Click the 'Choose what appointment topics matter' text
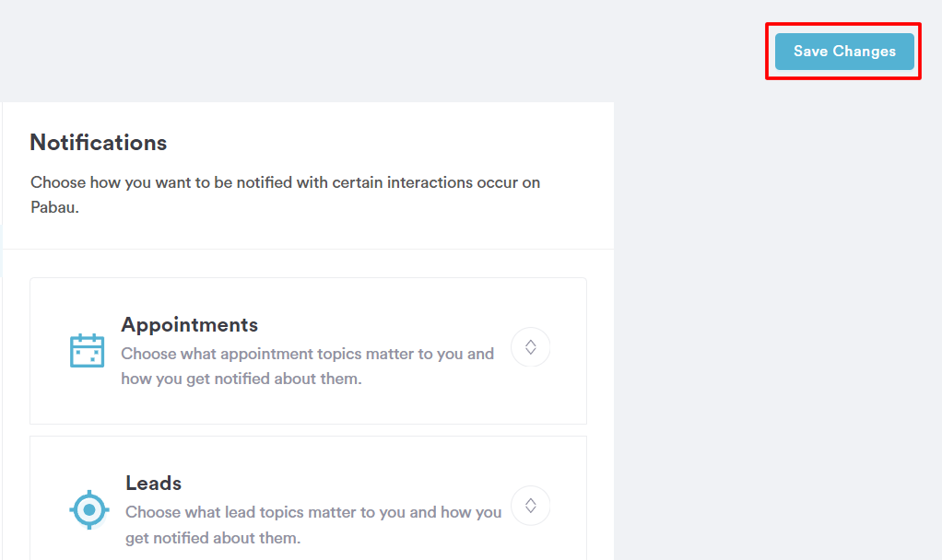Image resolution: width=942 pixels, height=560 pixels. click(x=308, y=367)
